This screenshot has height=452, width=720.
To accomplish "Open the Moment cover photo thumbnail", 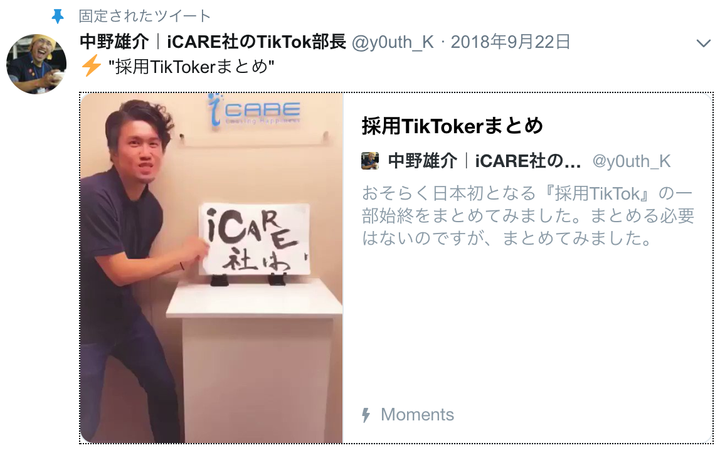I will coord(212,268).
